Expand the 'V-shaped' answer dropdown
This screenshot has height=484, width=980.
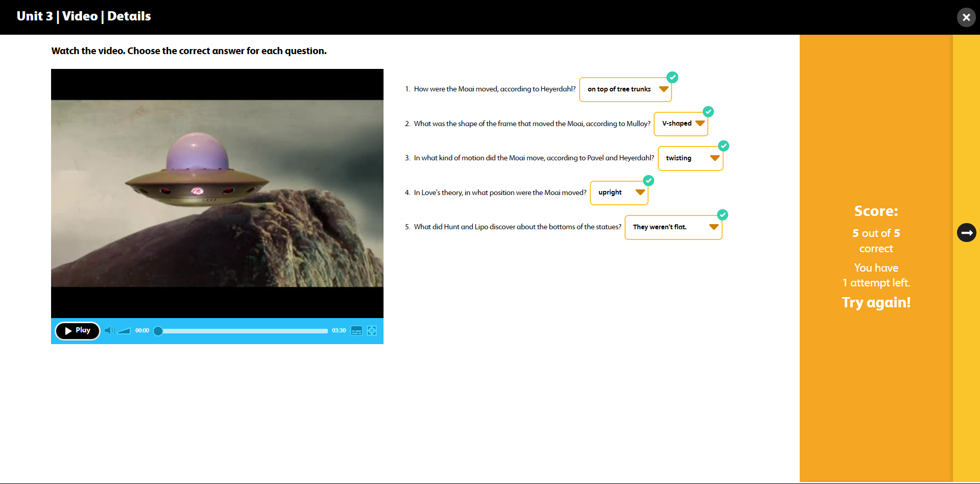pyautogui.click(x=699, y=123)
